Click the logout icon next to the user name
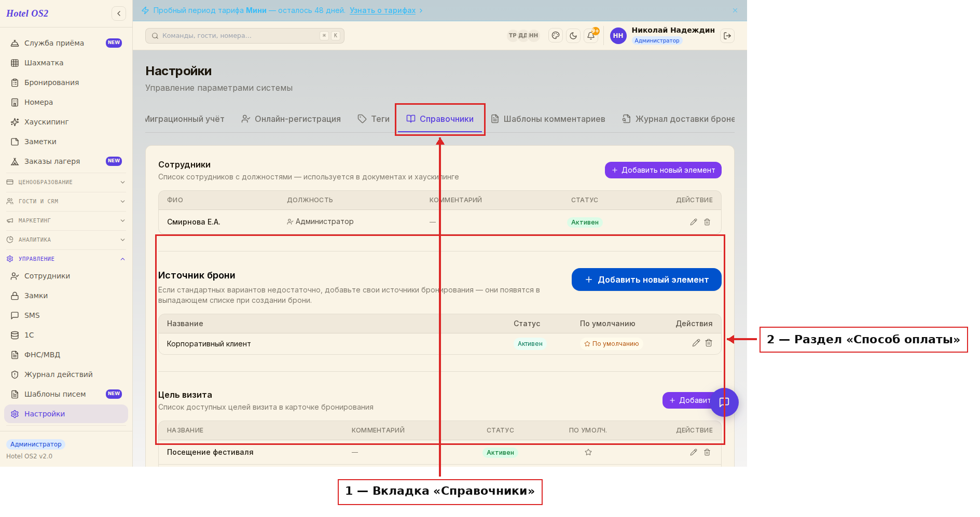Screen dimensions: 980x517 click(x=727, y=35)
